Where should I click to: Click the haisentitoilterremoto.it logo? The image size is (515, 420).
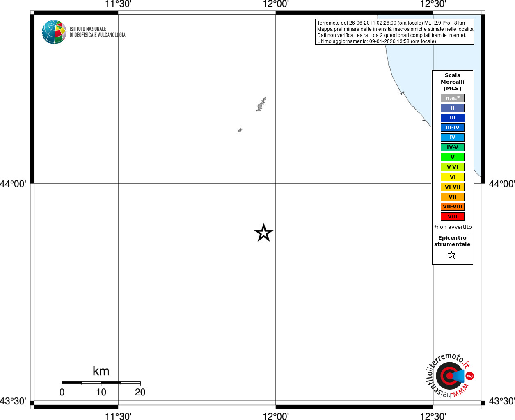tap(450, 376)
